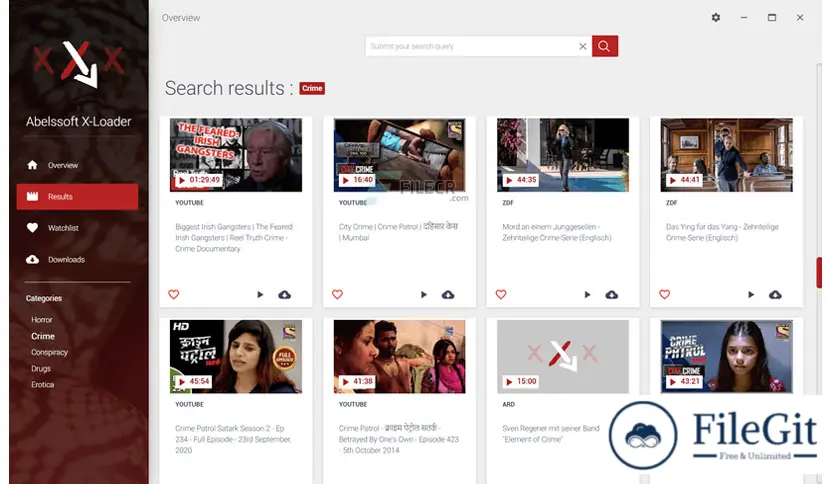
Task: Play Das Ying für das Yang video
Action: click(x=751, y=294)
